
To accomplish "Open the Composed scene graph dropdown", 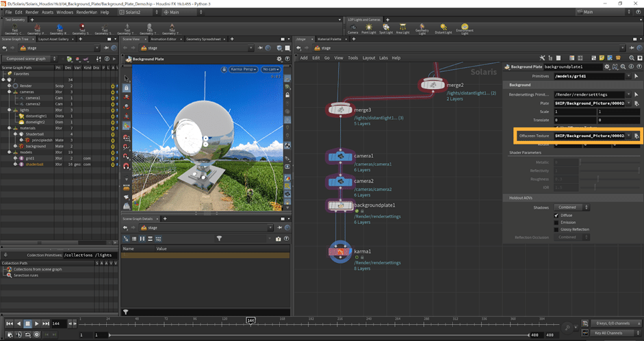I will (x=30, y=59).
